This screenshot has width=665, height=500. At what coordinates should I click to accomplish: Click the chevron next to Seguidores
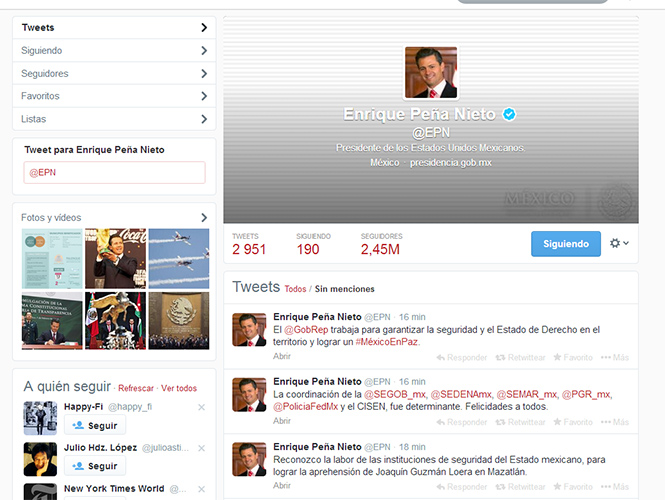click(204, 73)
